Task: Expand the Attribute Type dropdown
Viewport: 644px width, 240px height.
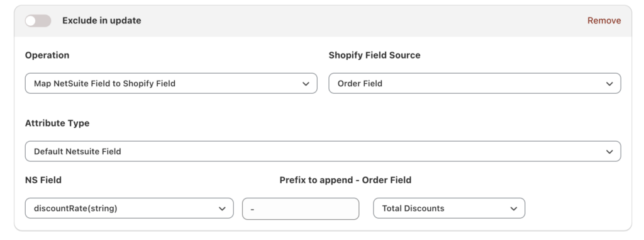Action: pos(323,151)
